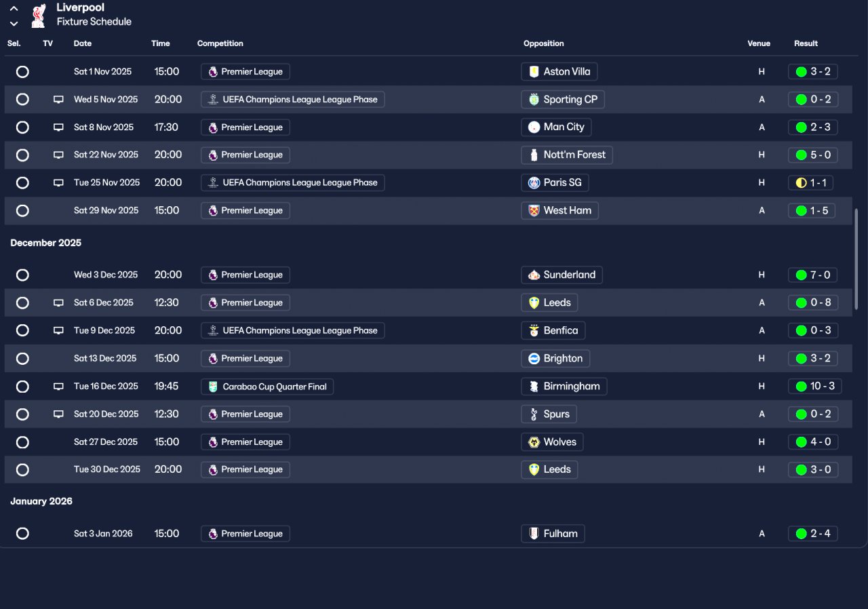This screenshot has height=609, width=868.
Task: Click TV icon for Man City match
Action: (x=59, y=127)
